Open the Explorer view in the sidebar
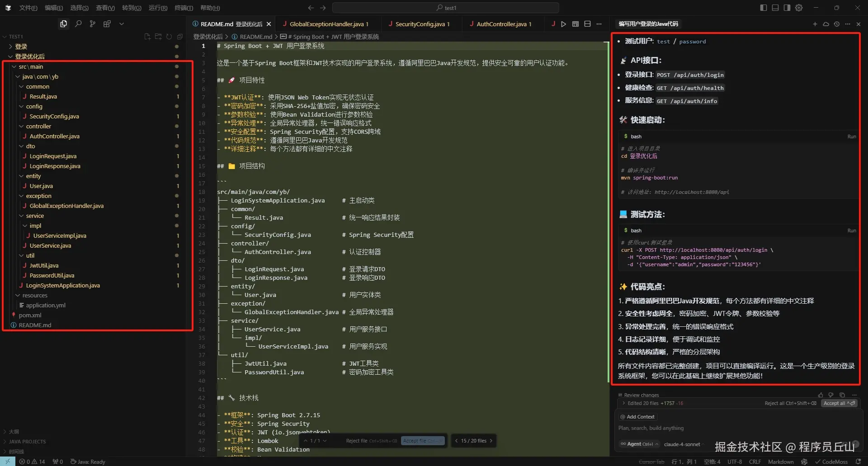Screen dimensions: 868x466 click(63, 24)
